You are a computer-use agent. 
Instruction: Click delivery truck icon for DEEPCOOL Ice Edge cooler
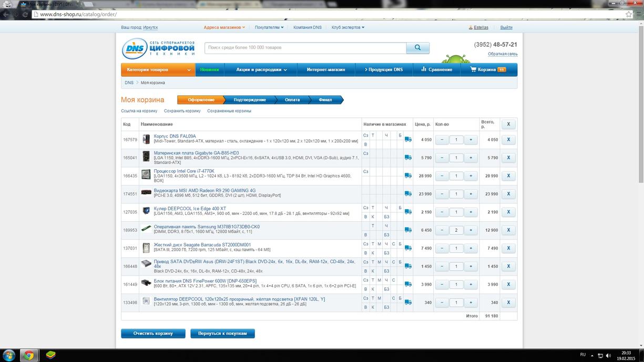(x=408, y=212)
